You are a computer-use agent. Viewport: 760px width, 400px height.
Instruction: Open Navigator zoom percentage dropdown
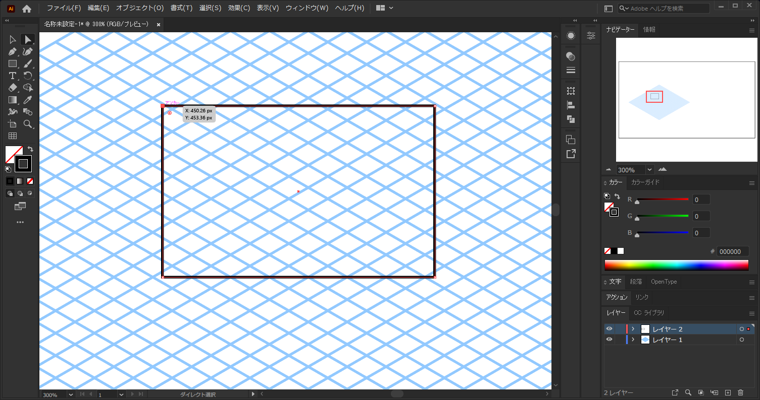pos(649,170)
